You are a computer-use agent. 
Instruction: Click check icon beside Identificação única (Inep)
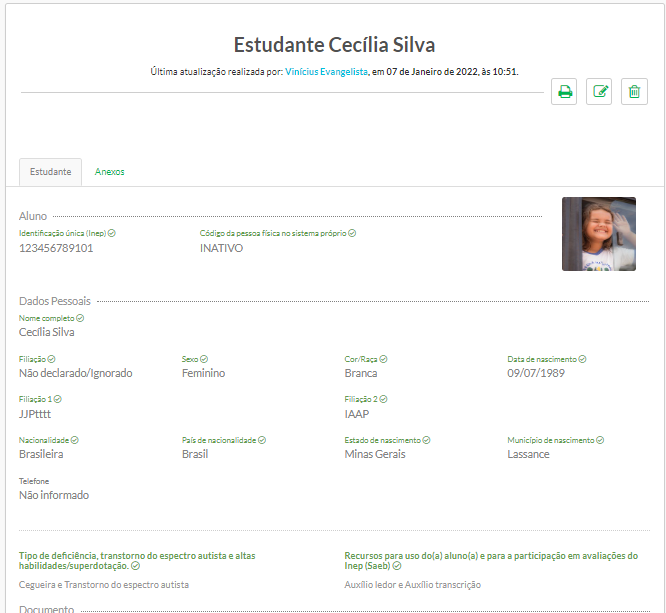tap(112, 233)
